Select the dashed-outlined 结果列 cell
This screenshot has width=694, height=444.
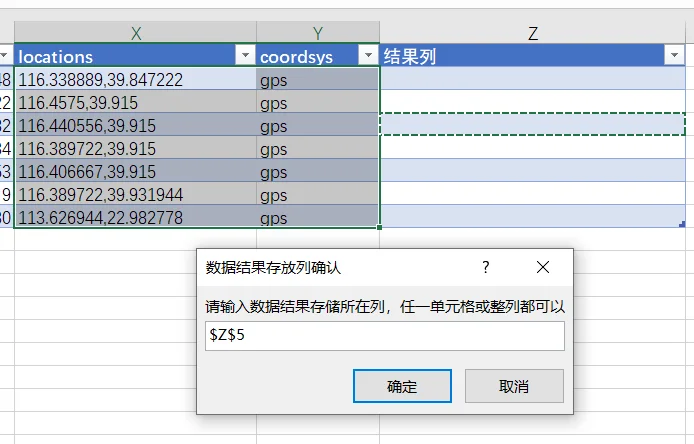coord(532,124)
